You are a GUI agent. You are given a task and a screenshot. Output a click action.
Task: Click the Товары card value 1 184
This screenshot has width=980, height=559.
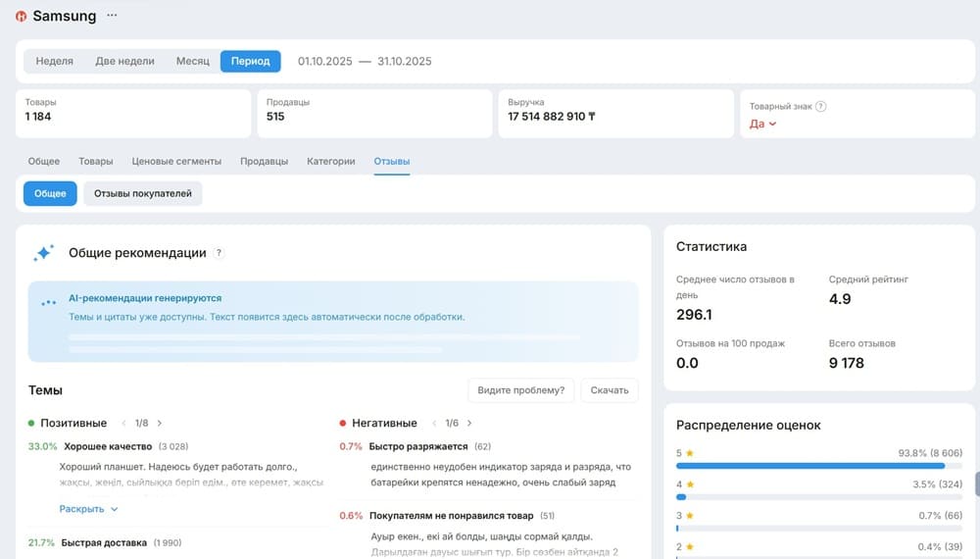(x=38, y=117)
